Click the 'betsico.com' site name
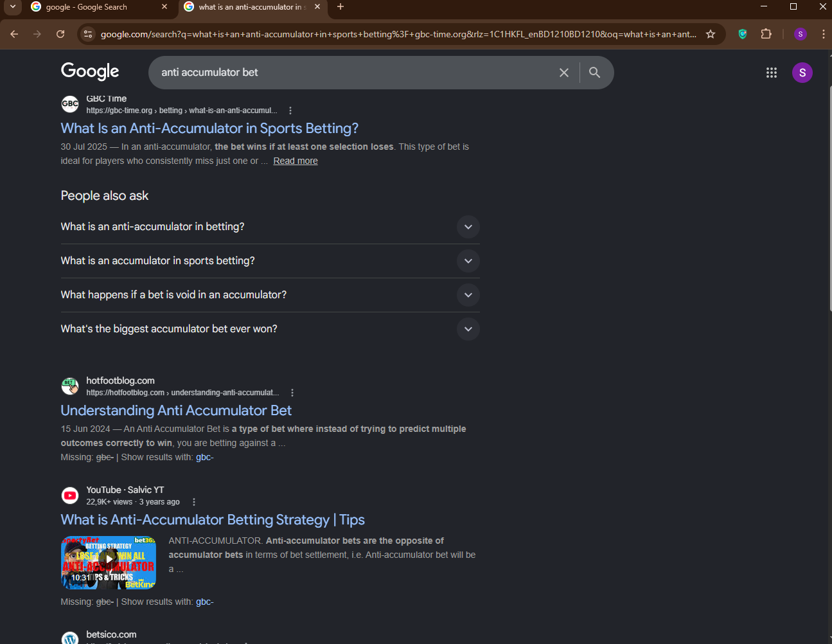 111,634
